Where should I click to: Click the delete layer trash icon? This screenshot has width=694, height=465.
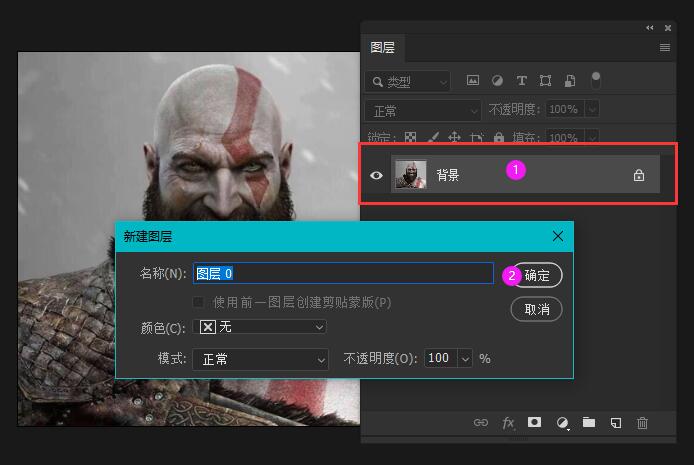pyautogui.click(x=642, y=423)
